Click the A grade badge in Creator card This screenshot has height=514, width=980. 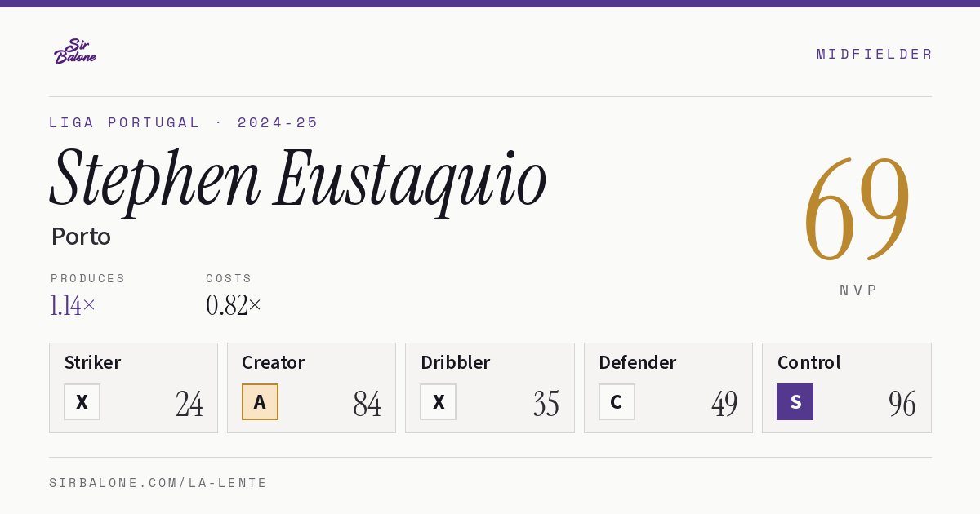point(261,401)
